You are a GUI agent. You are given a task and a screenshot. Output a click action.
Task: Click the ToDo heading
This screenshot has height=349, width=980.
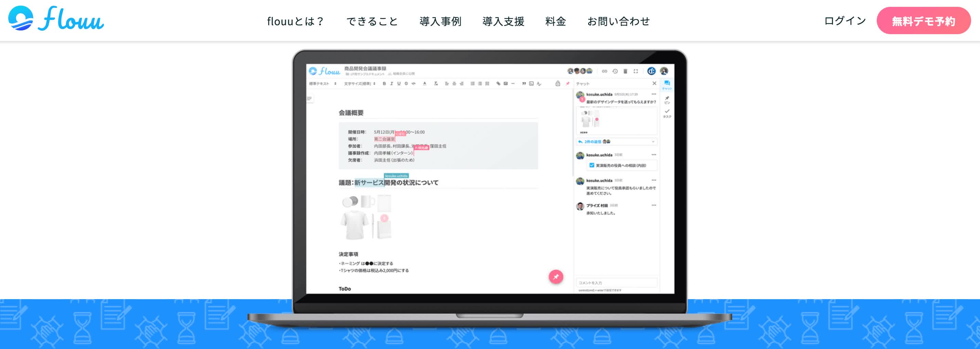click(x=345, y=289)
